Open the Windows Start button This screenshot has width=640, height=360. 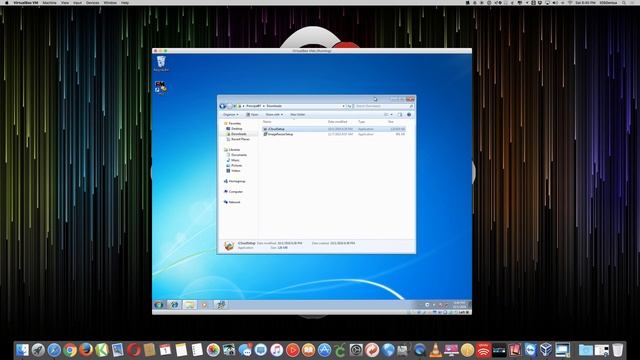(x=159, y=305)
